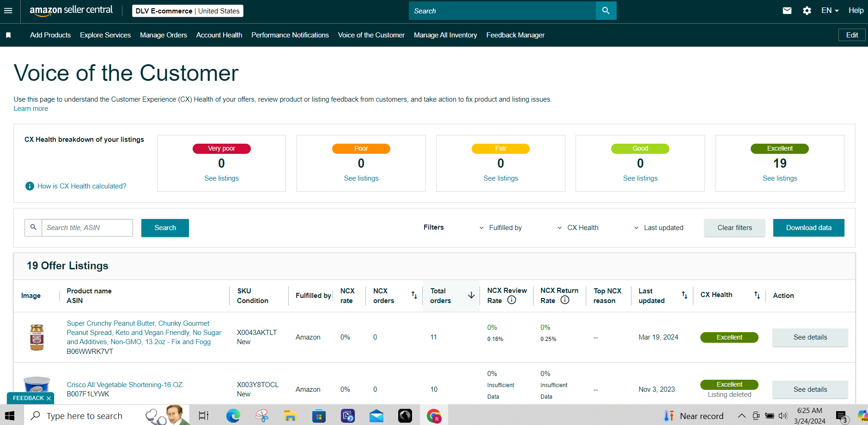This screenshot has width=868, height=425.
Task: Open the messages envelope icon
Action: coord(787,11)
